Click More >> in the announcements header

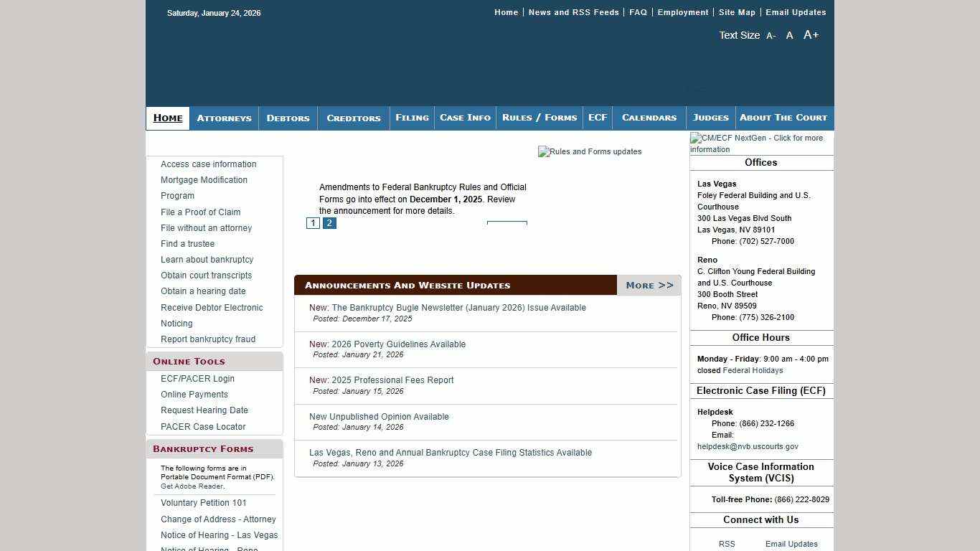coord(649,286)
